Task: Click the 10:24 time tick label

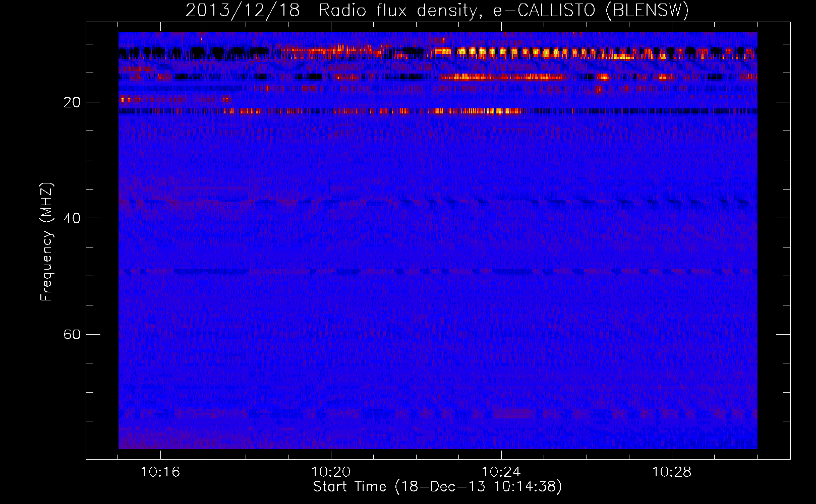Action: (501, 472)
